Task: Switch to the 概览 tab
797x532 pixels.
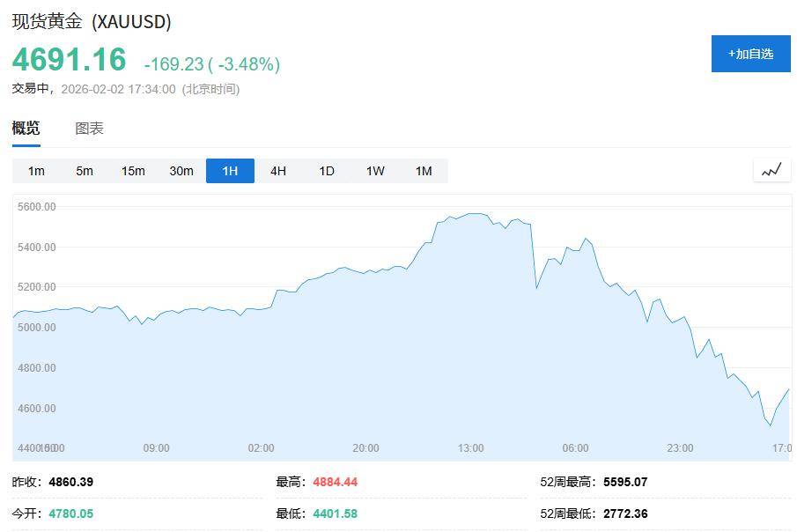Action: pyautogui.click(x=26, y=129)
